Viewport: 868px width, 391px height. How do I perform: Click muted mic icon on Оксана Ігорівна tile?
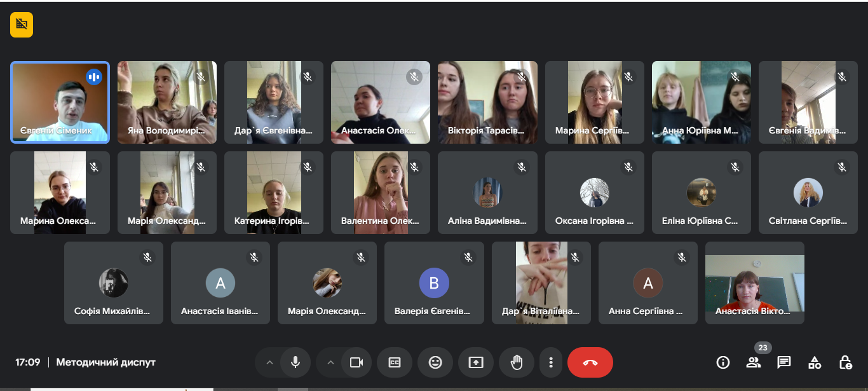(628, 167)
